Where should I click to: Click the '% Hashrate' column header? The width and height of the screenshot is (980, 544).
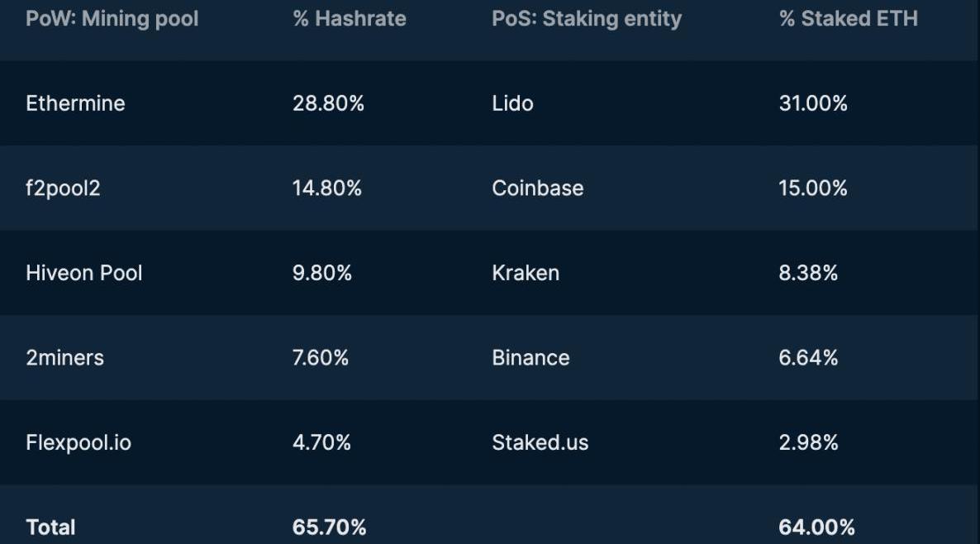[x=349, y=19]
